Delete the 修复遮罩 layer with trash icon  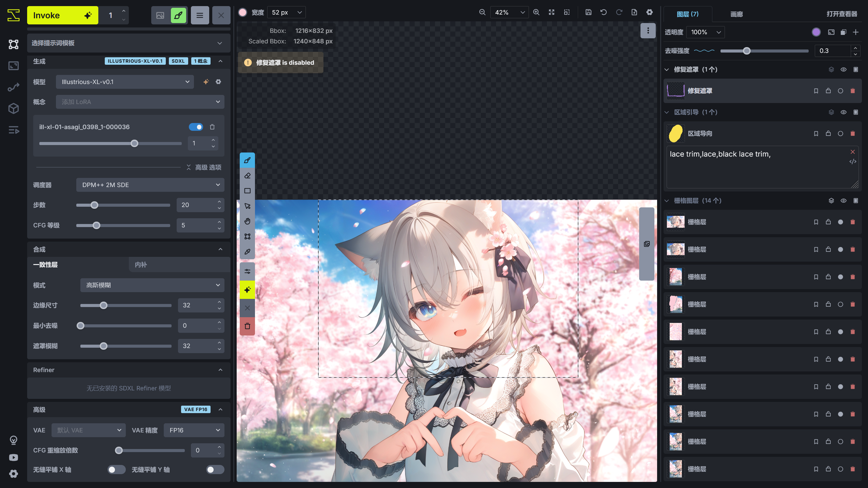pyautogui.click(x=853, y=91)
